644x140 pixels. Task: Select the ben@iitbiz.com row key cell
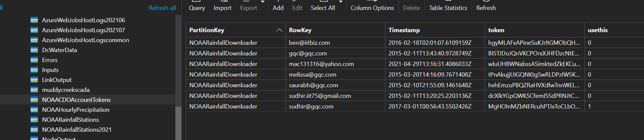(335, 43)
